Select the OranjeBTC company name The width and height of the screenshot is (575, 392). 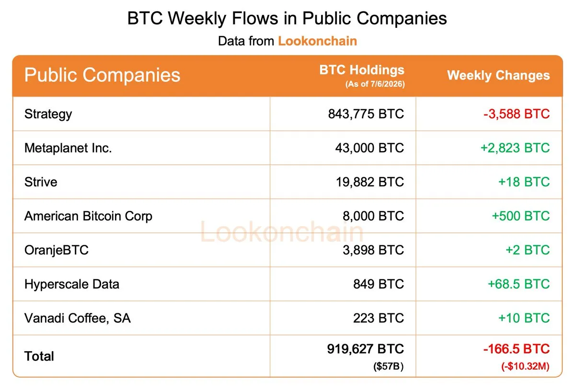57,250
